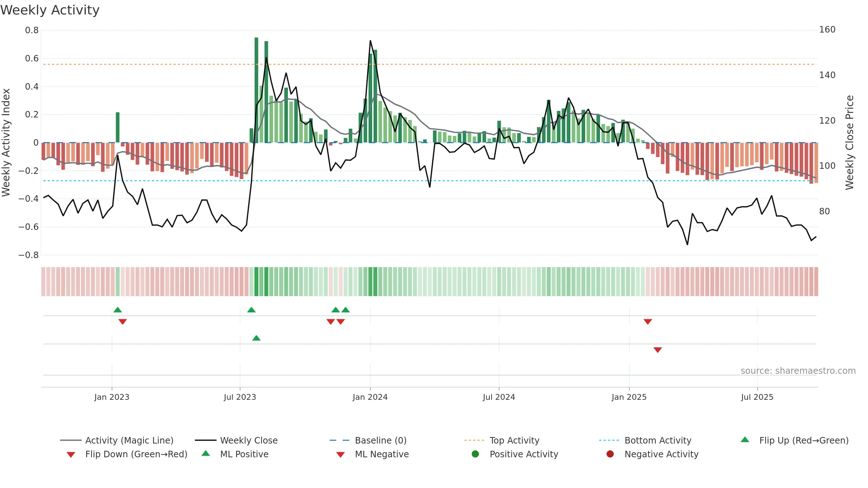Click the source: sharemaestro.com text

798,371
